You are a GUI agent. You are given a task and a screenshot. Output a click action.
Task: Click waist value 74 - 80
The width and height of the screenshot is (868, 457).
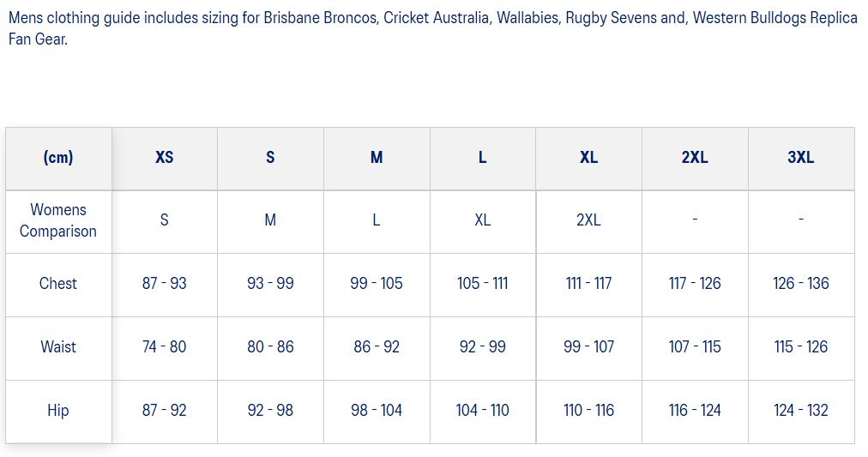[164, 347]
